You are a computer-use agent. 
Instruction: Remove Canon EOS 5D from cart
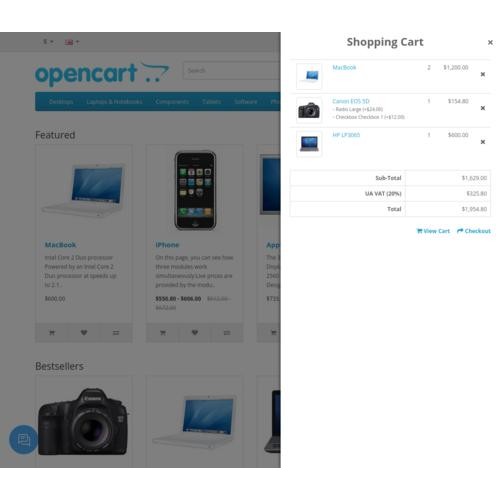click(x=482, y=108)
